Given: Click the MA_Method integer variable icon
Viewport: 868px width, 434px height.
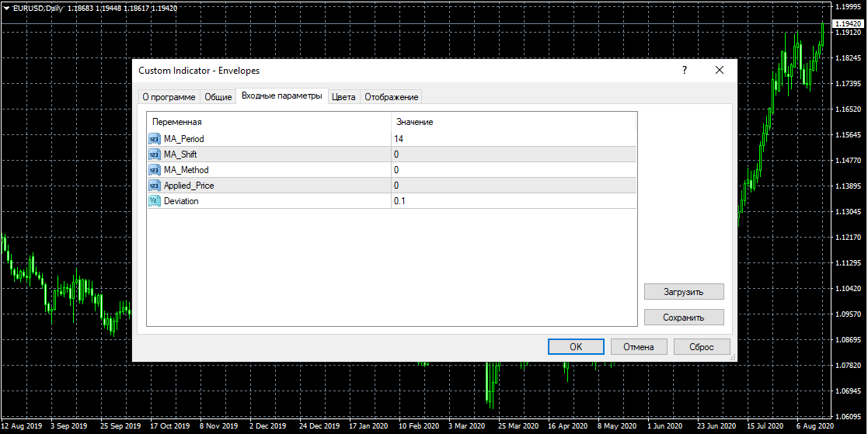Looking at the screenshot, I should click(x=154, y=170).
